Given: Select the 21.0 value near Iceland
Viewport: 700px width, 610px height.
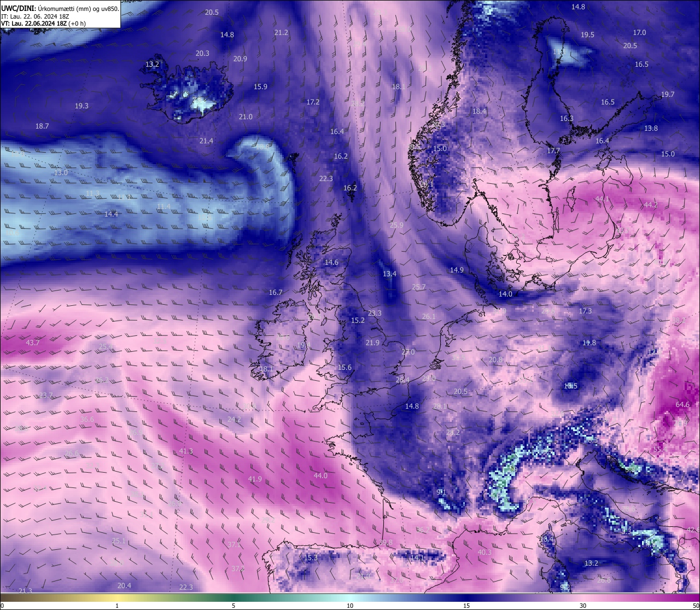Looking at the screenshot, I should (246, 117).
